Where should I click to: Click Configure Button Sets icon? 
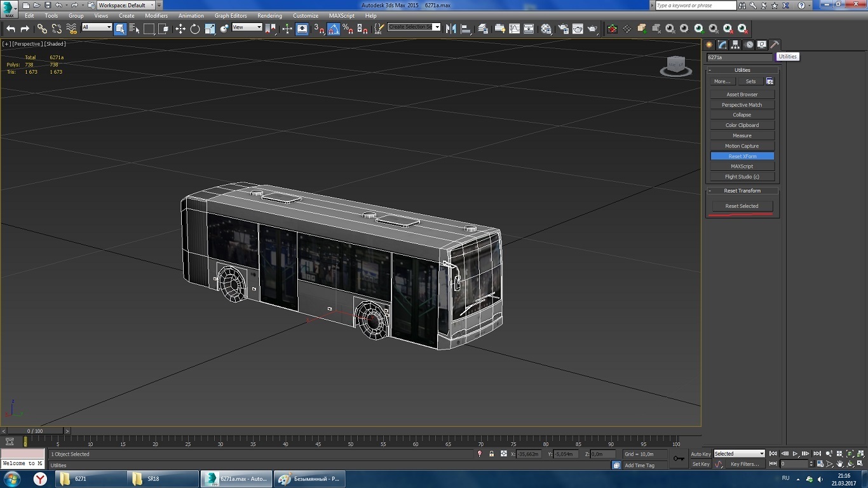(x=770, y=81)
